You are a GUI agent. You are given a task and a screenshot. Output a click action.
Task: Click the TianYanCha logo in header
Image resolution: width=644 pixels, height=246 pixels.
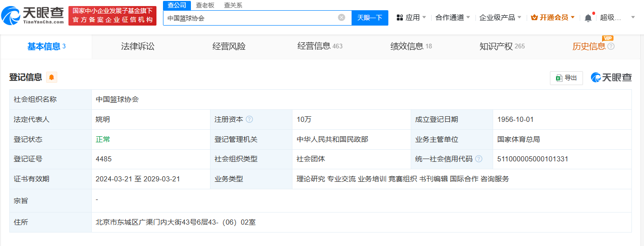(x=33, y=16)
